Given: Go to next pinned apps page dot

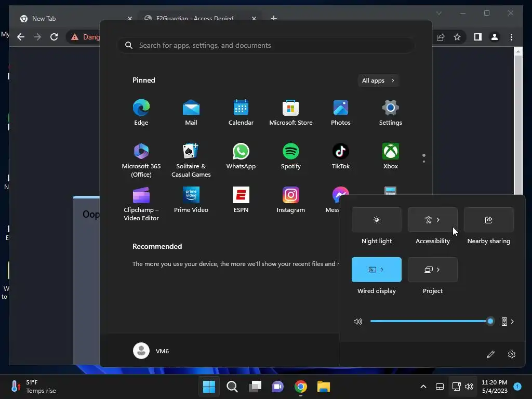Looking at the screenshot, I should [424, 162].
